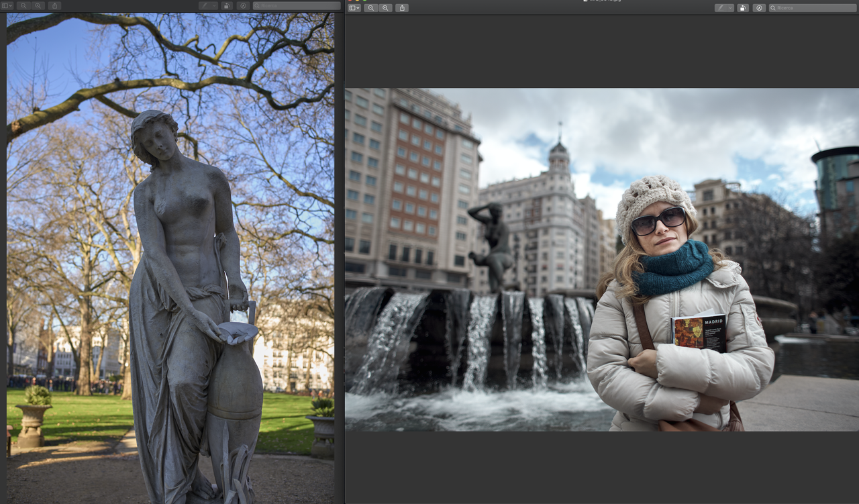Focus the Ricerca search field in right window
859x504 pixels.
813,8
